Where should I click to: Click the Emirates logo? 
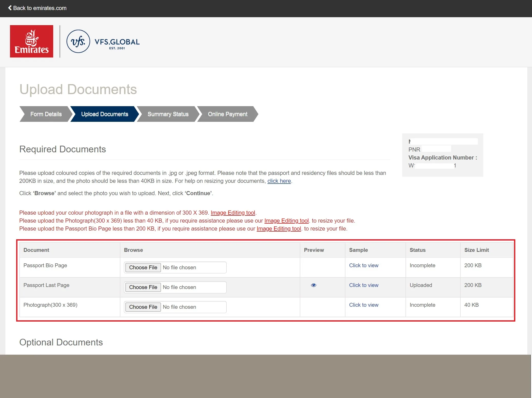[32, 41]
